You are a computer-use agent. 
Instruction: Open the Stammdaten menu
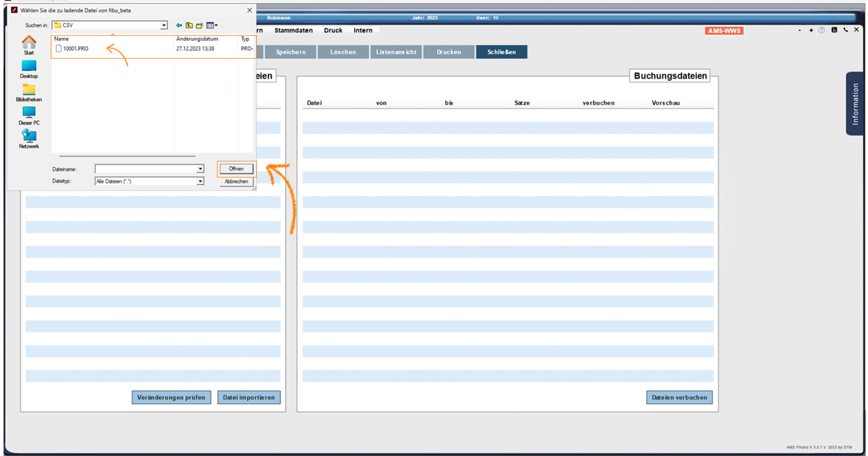293,30
